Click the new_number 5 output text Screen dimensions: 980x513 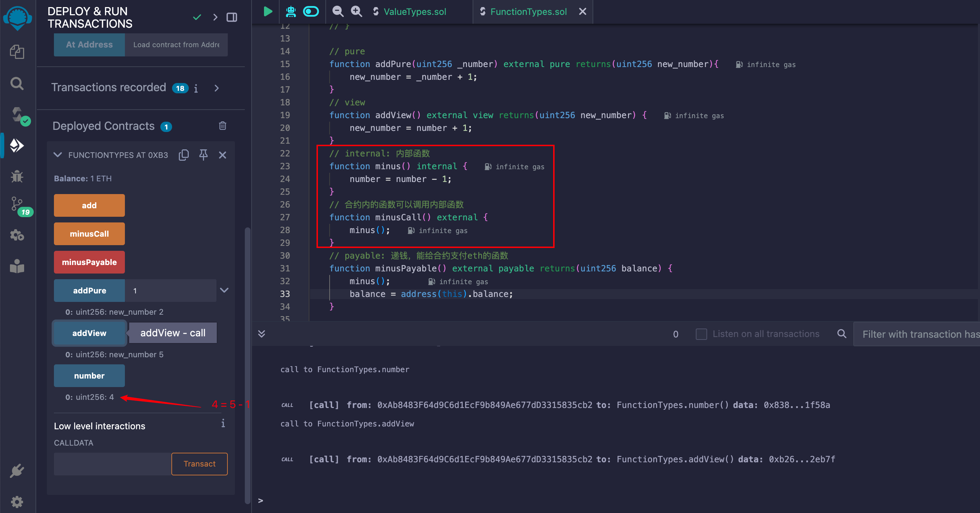point(114,354)
